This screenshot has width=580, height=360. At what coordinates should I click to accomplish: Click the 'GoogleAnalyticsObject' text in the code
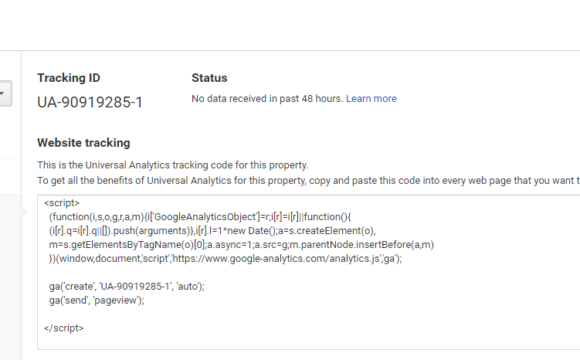(205, 217)
